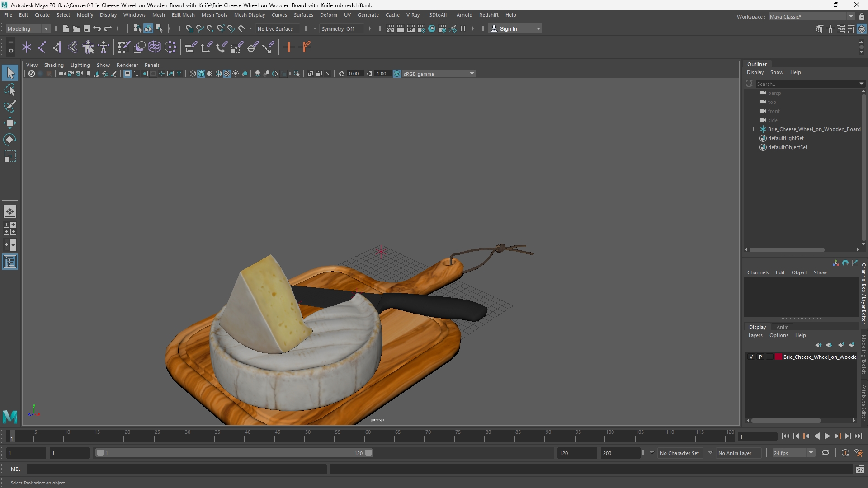Open the Workspace Maya Classic dropdown
The width and height of the screenshot is (868, 488).
(x=811, y=16)
